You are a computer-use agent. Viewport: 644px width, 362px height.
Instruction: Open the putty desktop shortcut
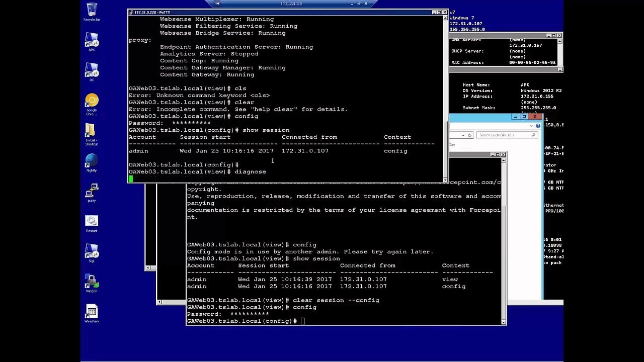coord(92,191)
